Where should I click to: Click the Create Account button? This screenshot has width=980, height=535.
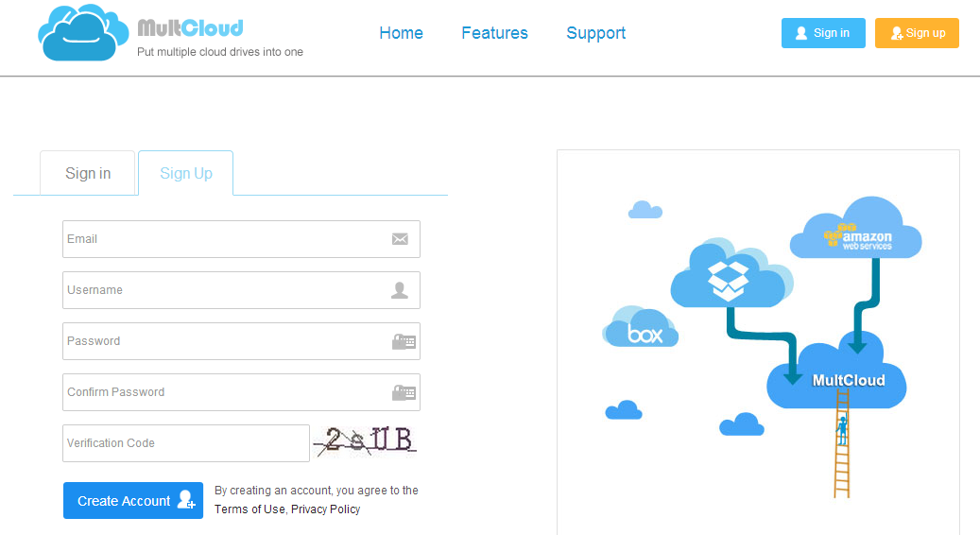click(133, 501)
